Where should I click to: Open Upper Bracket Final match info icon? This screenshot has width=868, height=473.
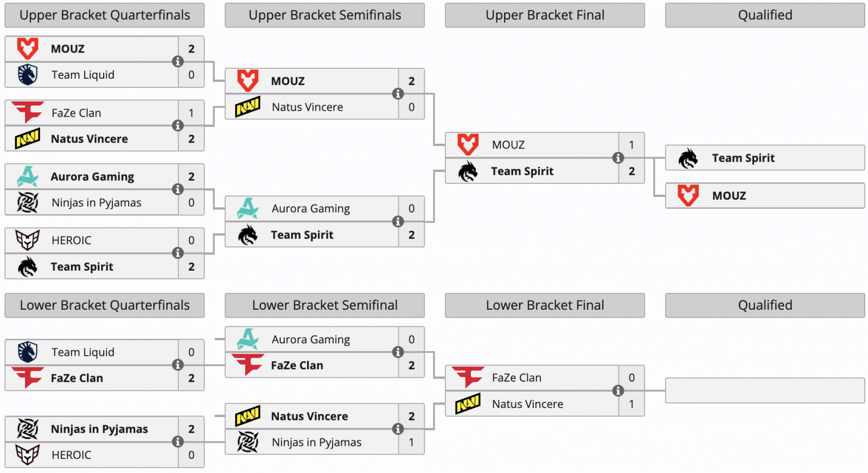[618, 157]
